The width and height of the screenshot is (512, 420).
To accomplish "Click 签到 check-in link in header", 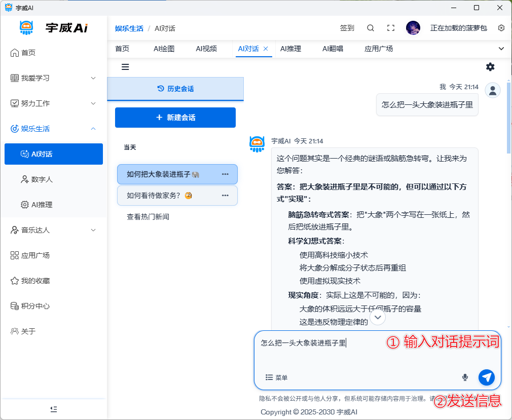I will point(347,28).
